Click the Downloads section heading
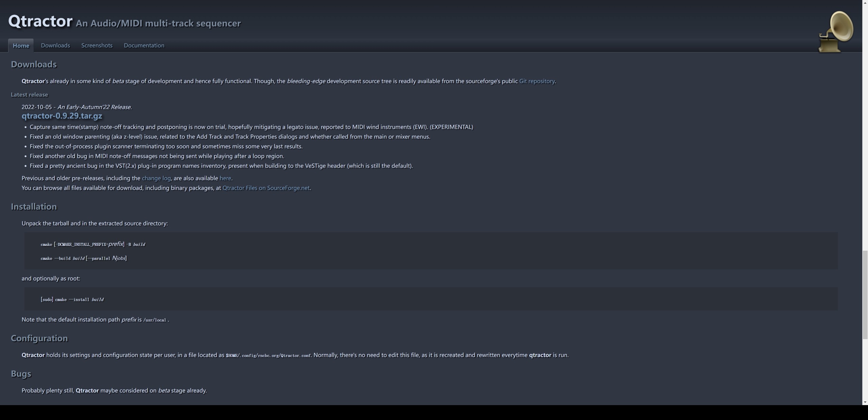The width and height of the screenshot is (868, 420). click(34, 64)
